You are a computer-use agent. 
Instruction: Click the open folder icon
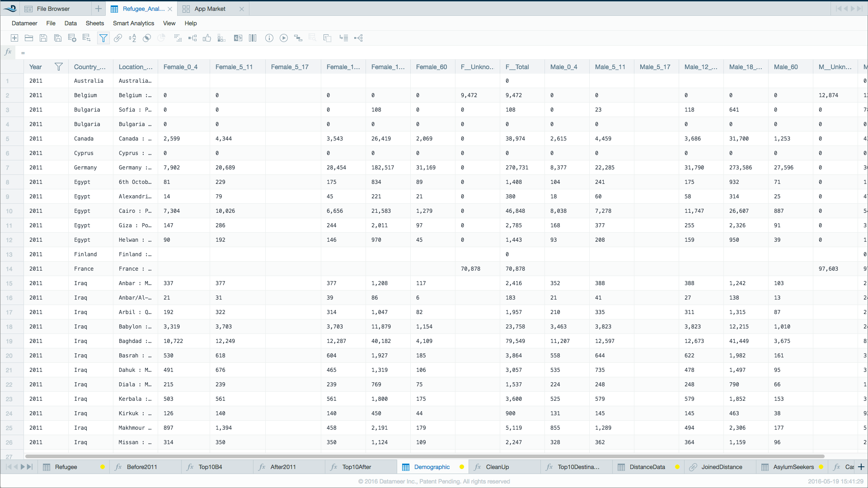click(x=29, y=38)
